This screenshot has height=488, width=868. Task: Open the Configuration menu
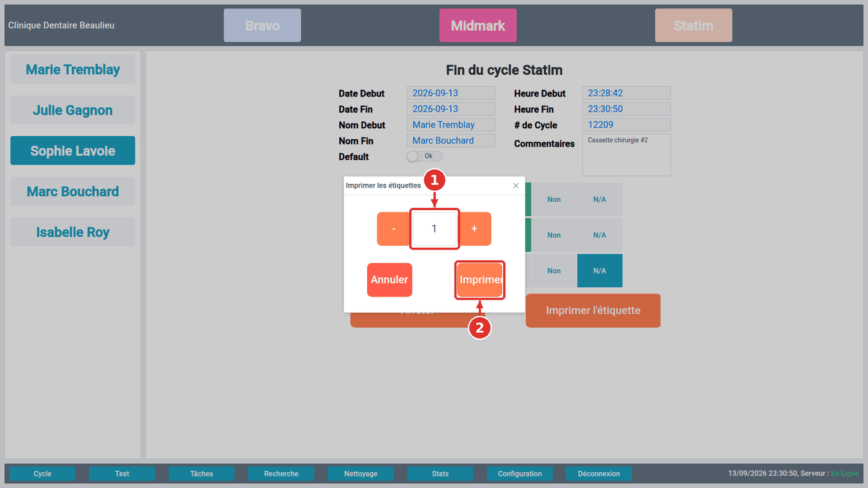(520, 474)
